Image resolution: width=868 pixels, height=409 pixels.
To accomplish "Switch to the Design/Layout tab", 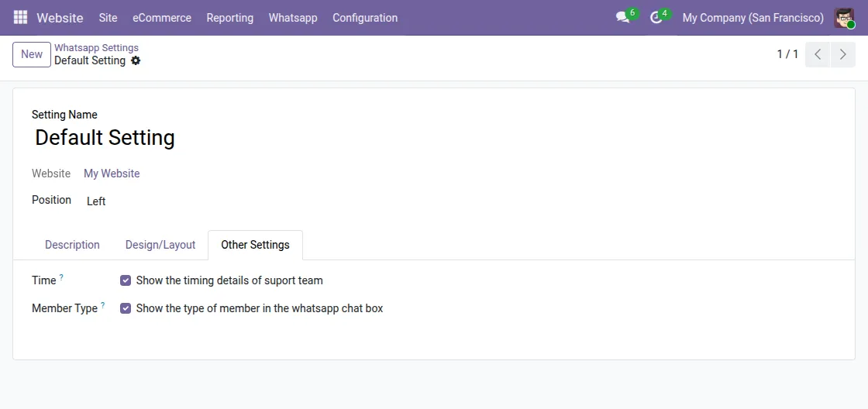I will point(160,245).
